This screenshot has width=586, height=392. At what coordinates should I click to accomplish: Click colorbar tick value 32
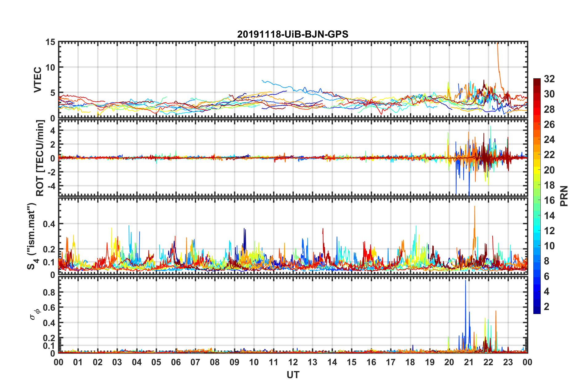(549, 79)
